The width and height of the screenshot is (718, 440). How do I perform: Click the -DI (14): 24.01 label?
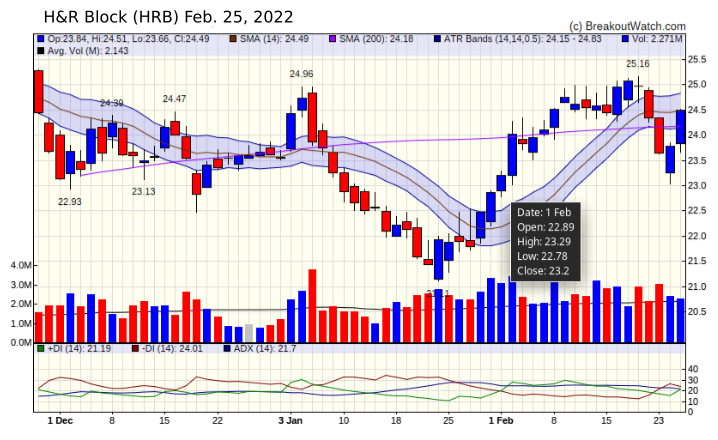point(172,349)
